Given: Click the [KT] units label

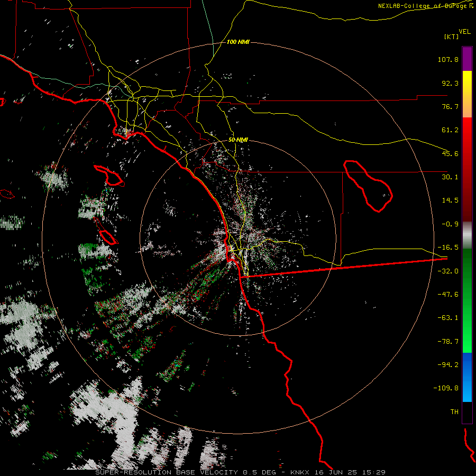Looking at the screenshot, I should [451, 36].
